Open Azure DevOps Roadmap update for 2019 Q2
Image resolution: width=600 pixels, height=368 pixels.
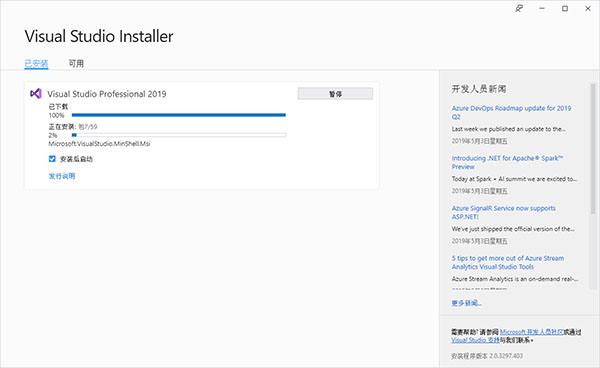[x=511, y=112]
